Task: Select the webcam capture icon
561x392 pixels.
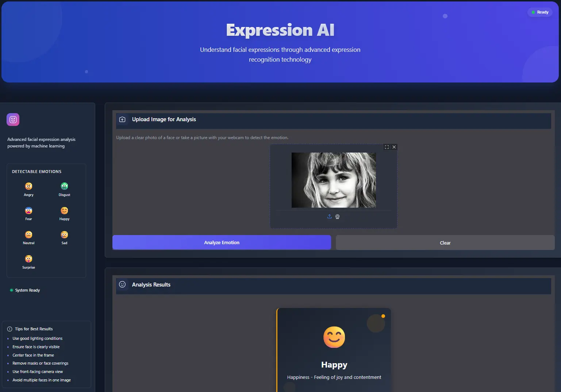Action: click(x=337, y=216)
